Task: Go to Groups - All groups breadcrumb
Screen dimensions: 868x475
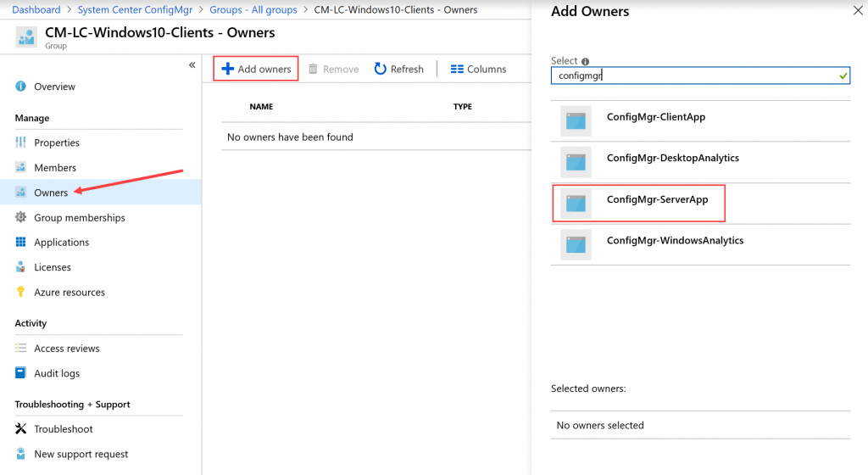Action: pos(253,9)
